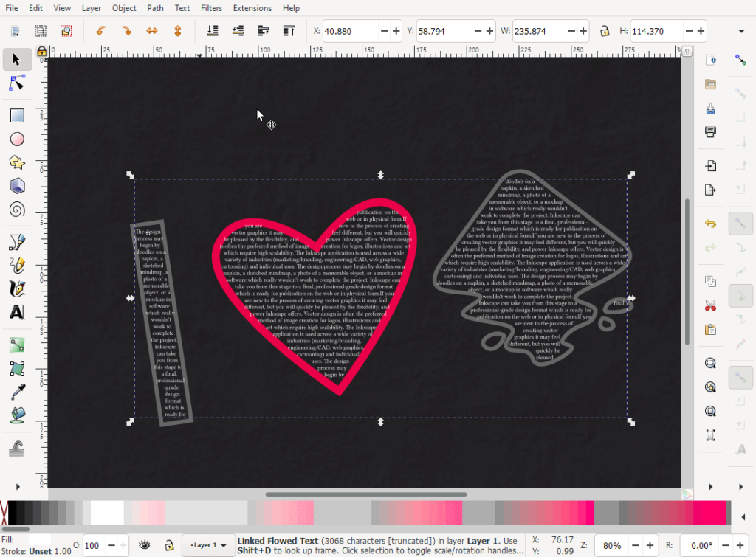Decrease the X value with its minus button
Screen dimensions: 756x557
(384, 30)
